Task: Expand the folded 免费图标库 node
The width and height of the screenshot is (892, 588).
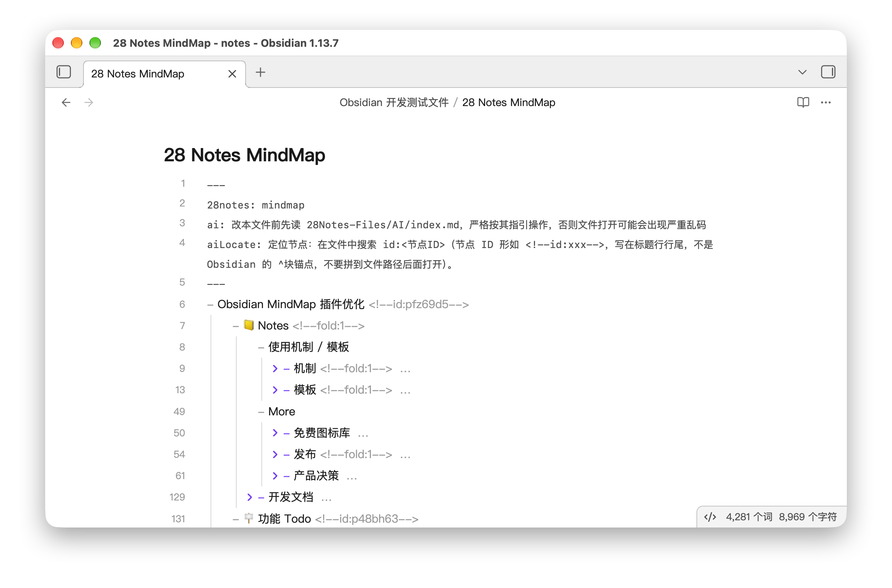Action: tap(275, 433)
